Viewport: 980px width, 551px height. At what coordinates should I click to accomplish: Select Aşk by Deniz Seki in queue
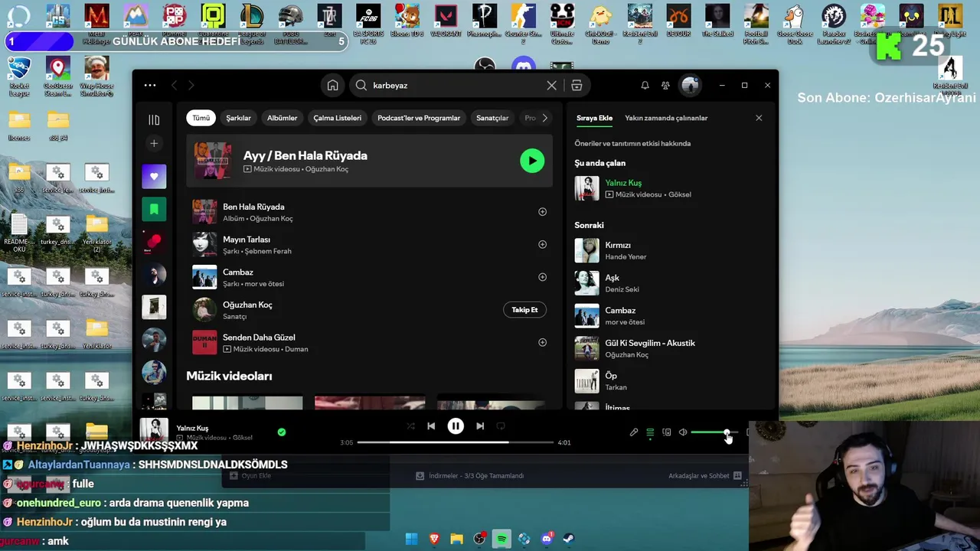670,283
